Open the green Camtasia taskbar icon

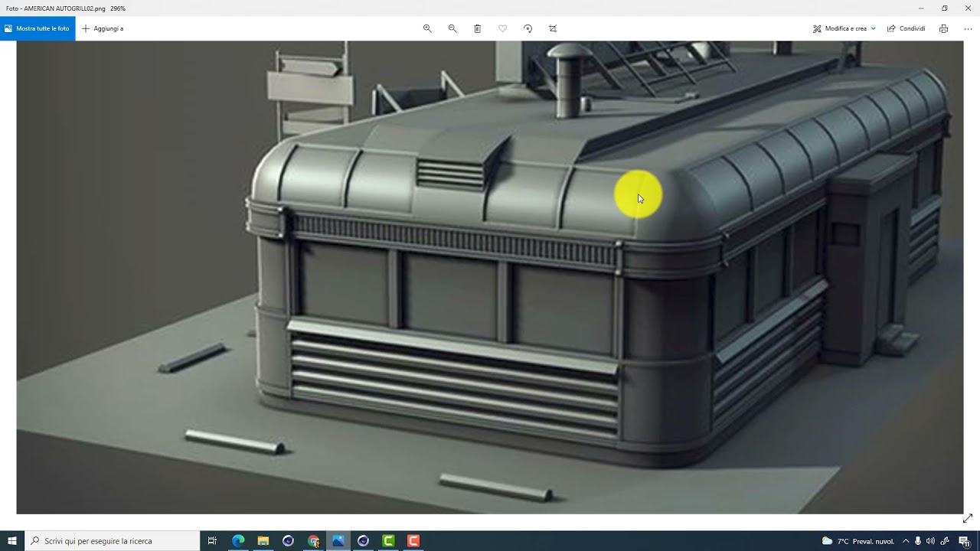tap(388, 541)
